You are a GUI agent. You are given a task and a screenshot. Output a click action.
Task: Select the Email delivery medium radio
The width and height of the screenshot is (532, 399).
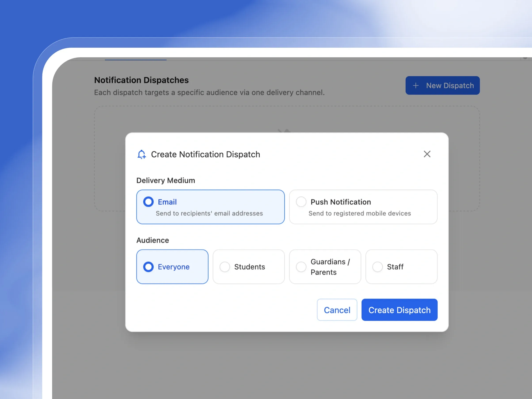[148, 202]
